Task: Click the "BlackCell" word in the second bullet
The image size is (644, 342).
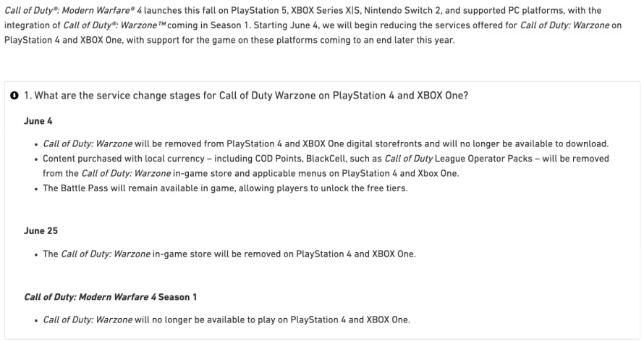Action: point(326,159)
